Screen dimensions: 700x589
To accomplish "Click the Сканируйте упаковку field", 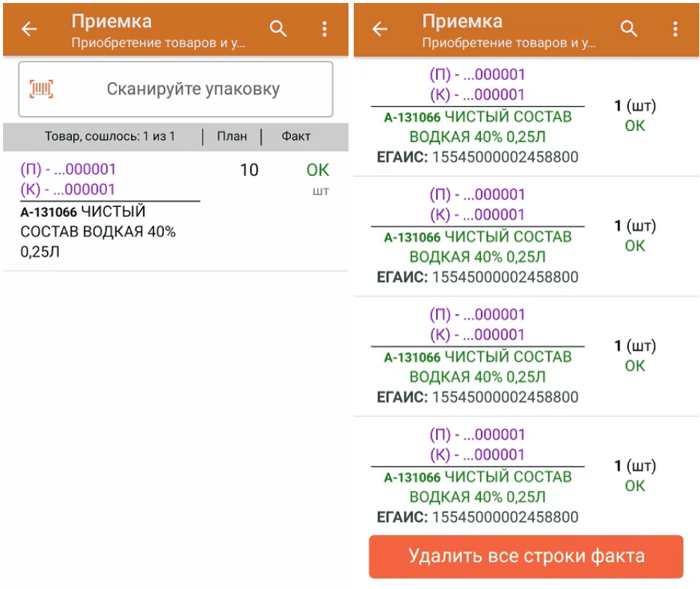I will point(193,90).
